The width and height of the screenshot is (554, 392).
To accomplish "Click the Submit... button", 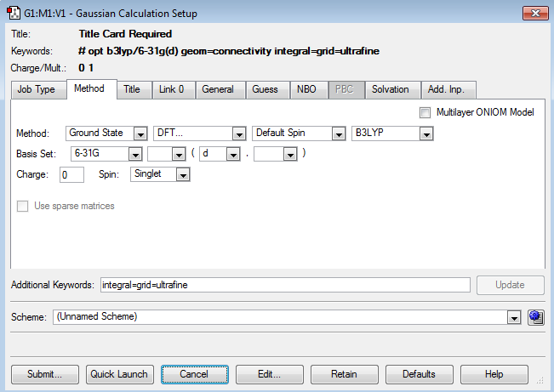I will point(45,374).
